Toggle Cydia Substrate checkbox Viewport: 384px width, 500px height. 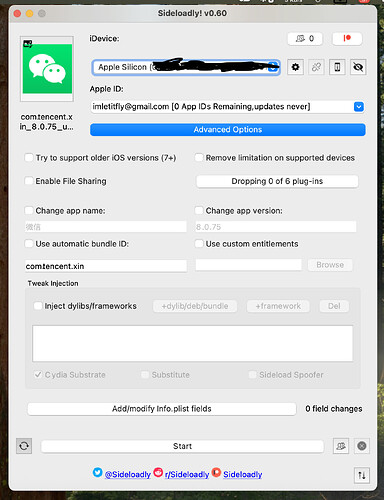click(x=38, y=375)
